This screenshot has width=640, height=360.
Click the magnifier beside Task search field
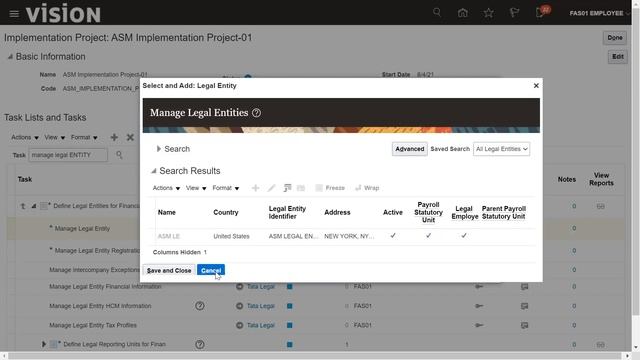119,155
